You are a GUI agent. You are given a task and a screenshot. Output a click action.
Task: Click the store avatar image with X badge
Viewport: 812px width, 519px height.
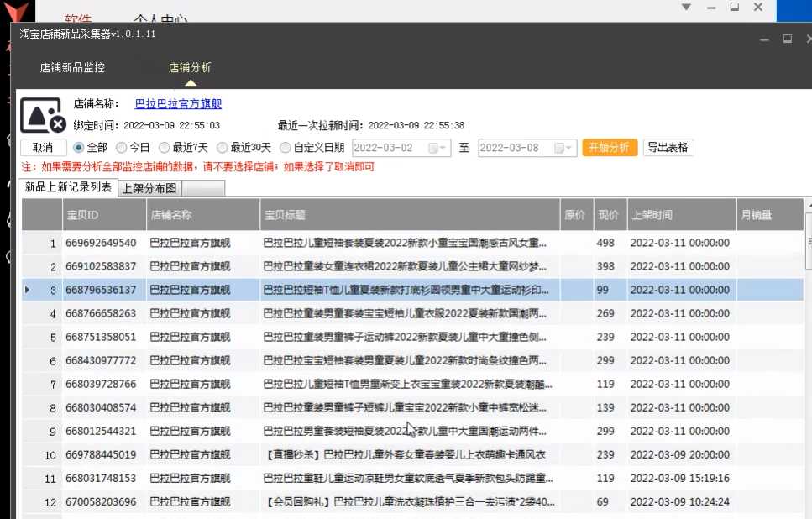[43, 115]
